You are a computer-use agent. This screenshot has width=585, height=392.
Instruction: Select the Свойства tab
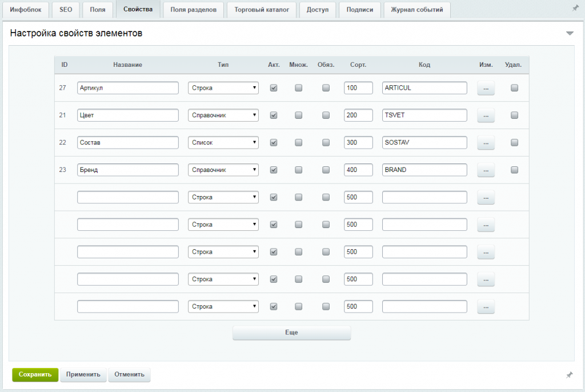(x=138, y=9)
